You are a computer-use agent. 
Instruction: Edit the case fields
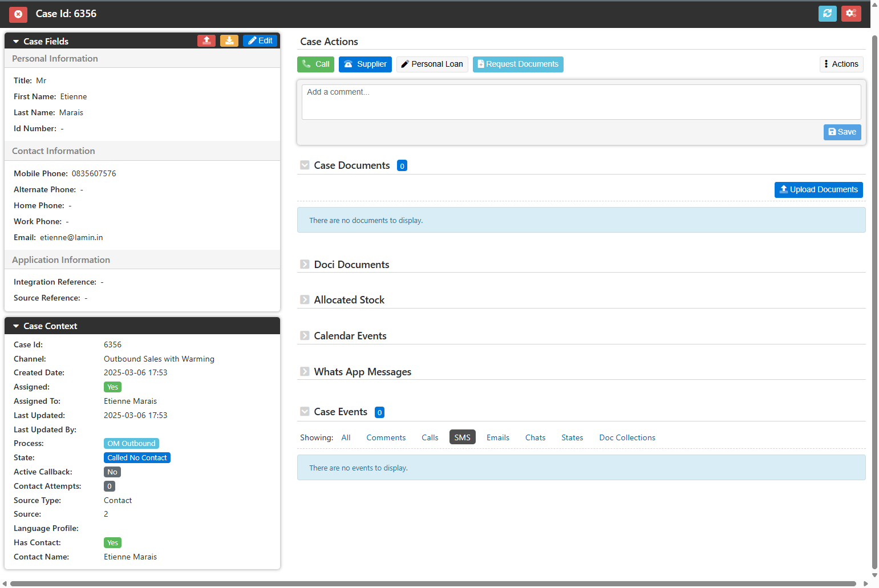tap(260, 40)
